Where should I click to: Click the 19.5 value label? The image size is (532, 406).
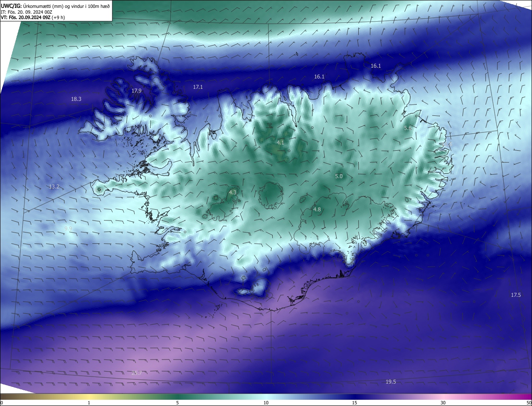tap(391, 382)
